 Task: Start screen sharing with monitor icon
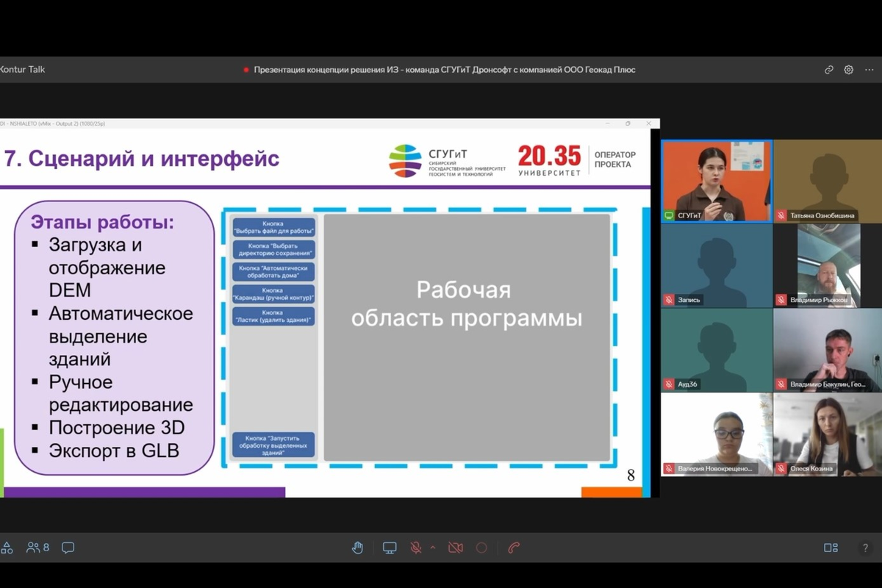pyautogui.click(x=390, y=548)
